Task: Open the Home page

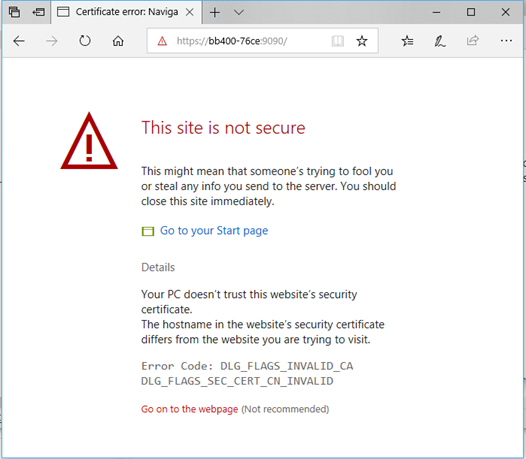Action: [x=118, y=41]
